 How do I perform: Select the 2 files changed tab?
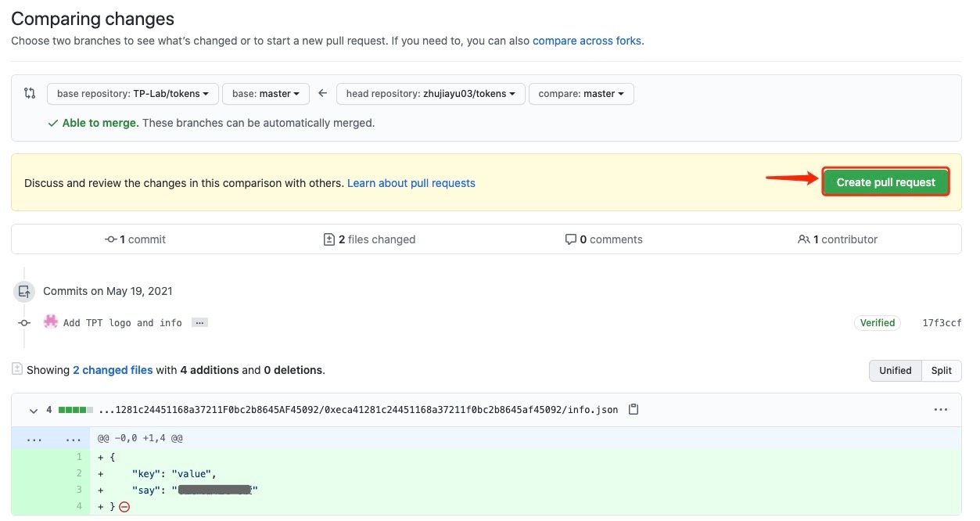pyautogui.click(x=369, y=239)
